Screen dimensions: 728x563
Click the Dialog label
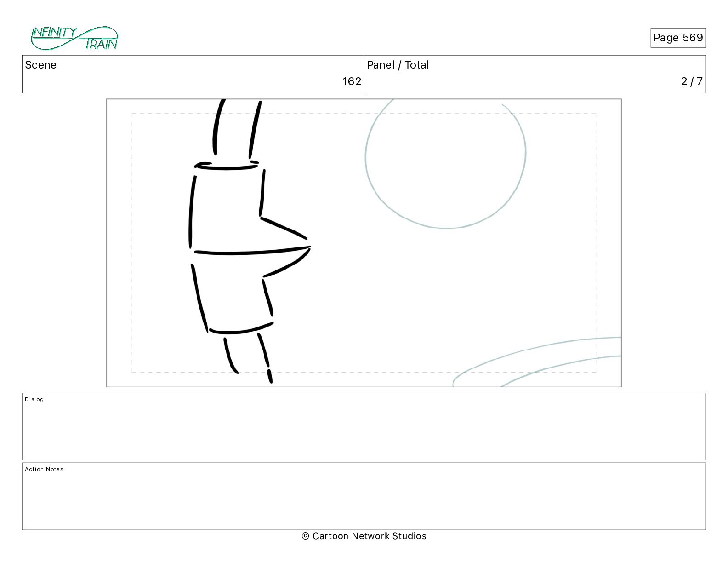point(34,399)
